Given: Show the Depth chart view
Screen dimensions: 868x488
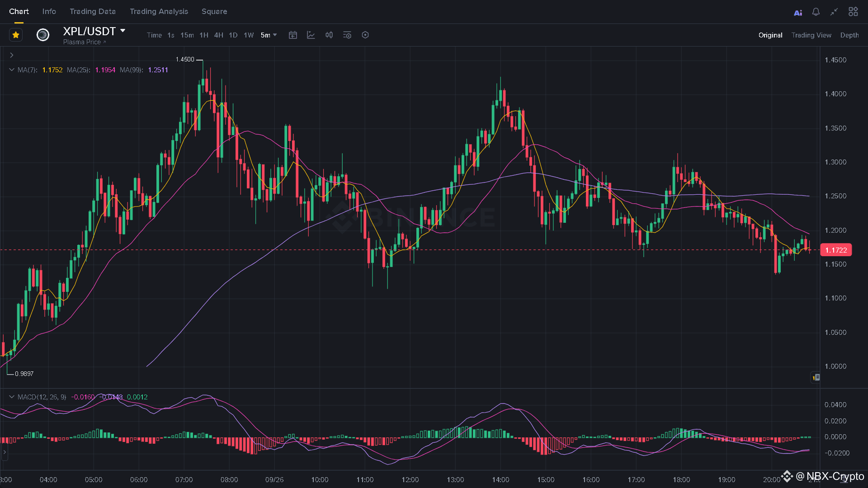Looking at the screenshot, I should (x=849, y=35).
